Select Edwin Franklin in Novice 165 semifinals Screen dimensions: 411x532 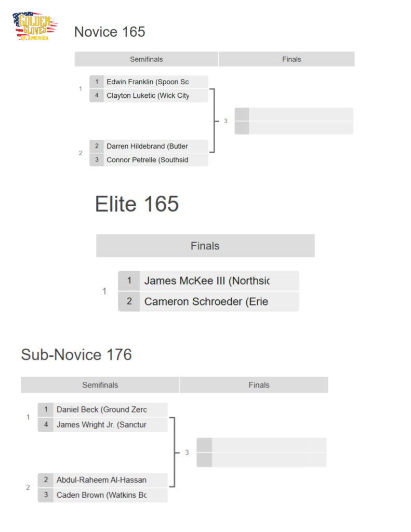(148, 82)
